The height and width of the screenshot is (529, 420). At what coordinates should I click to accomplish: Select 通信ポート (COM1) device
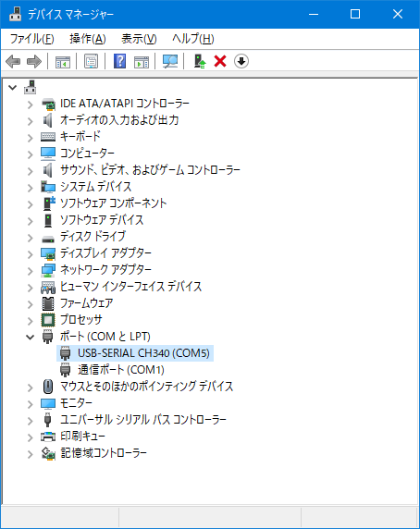click(121, 370)
